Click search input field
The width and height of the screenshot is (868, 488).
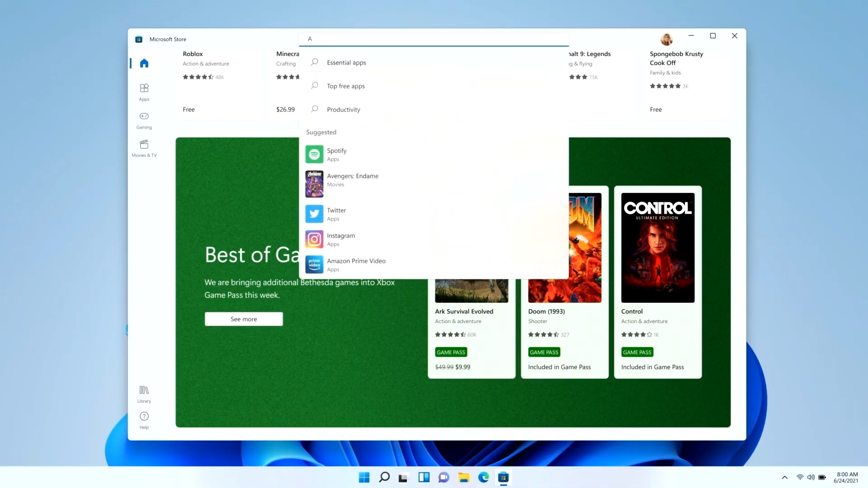click(x=434, y=38)
